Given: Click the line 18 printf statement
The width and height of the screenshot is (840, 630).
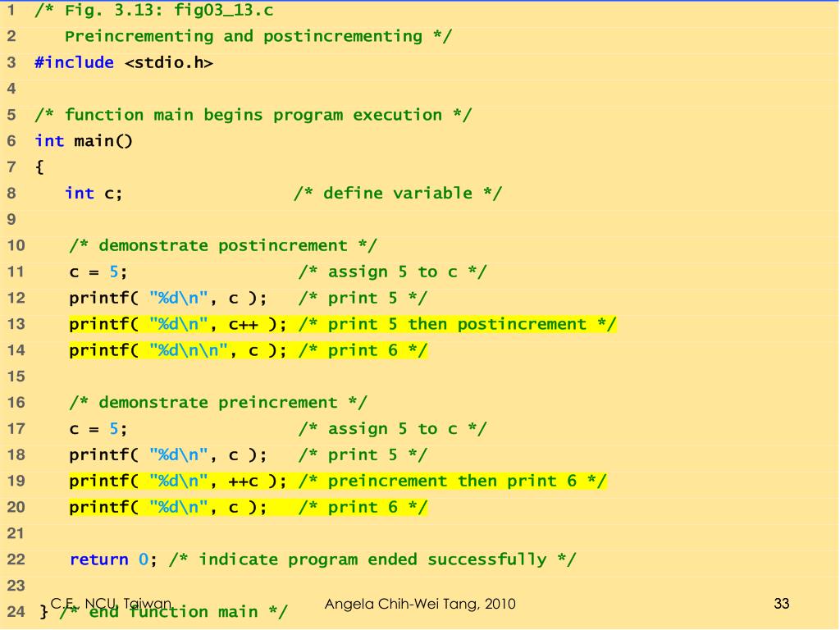Looking at the screenshot, I should click(168, 454).
